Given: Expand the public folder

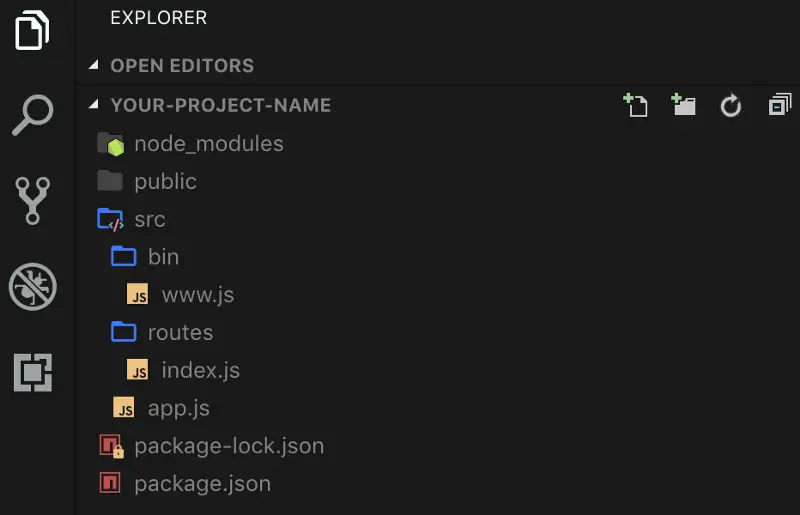Looking at the screenshot, I should click(165, 182).
